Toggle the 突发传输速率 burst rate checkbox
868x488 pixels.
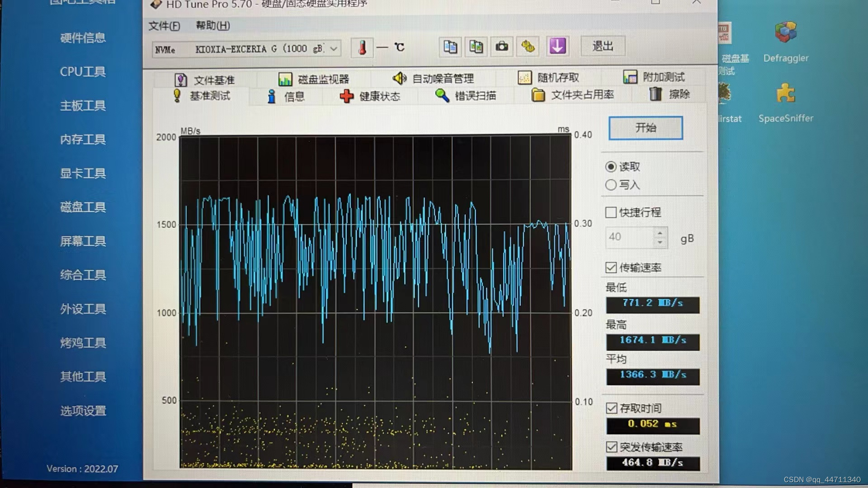(x=611, y=447)
